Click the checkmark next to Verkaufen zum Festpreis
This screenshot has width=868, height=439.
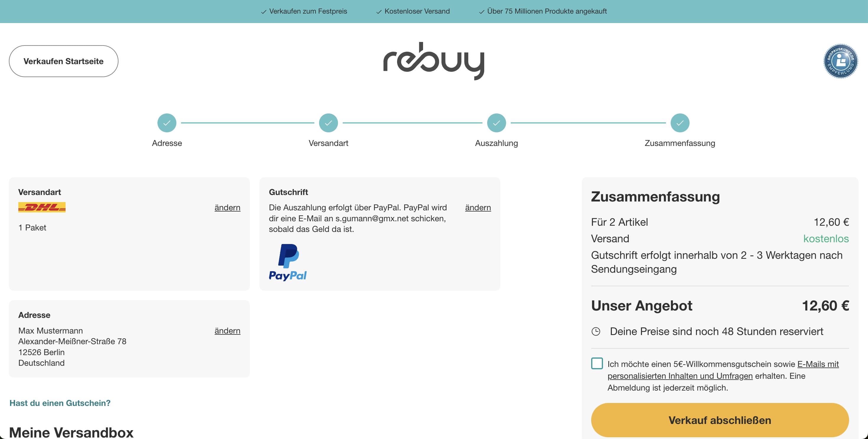(263, 11)
